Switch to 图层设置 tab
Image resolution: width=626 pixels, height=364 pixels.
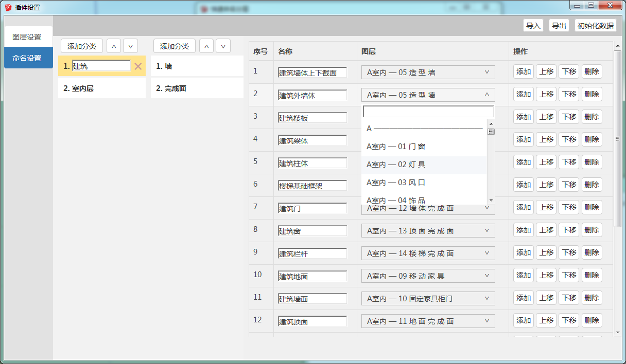point(27,37)
